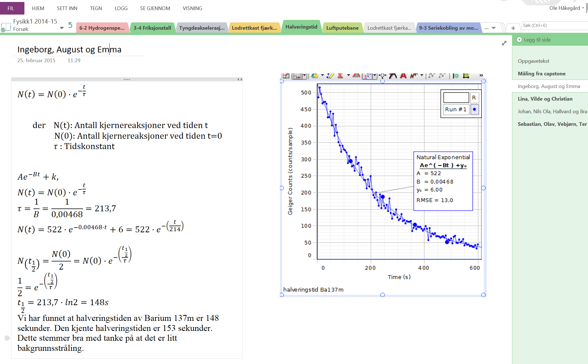Screen dimensions: 588x364
Task: Click the second gray remove-data-point icon
Action: [x=442, y=76]
